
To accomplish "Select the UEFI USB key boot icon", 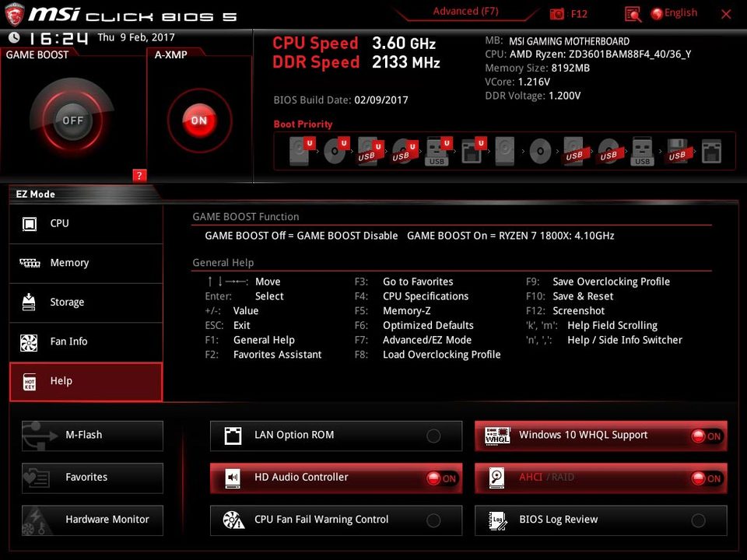I will coord(438,151).
